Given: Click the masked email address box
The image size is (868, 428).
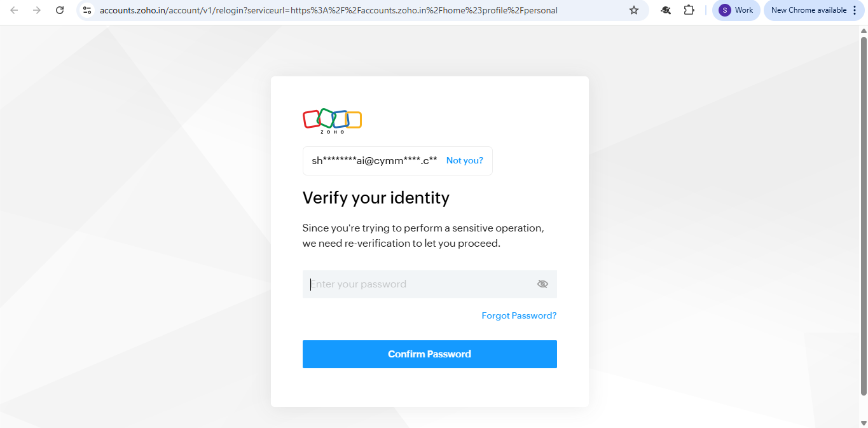Looking at the screenshot, I should (397, 161).
